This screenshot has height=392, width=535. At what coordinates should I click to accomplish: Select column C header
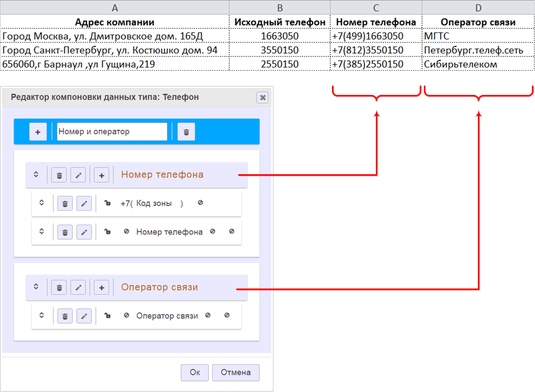(x=376, y=8)
